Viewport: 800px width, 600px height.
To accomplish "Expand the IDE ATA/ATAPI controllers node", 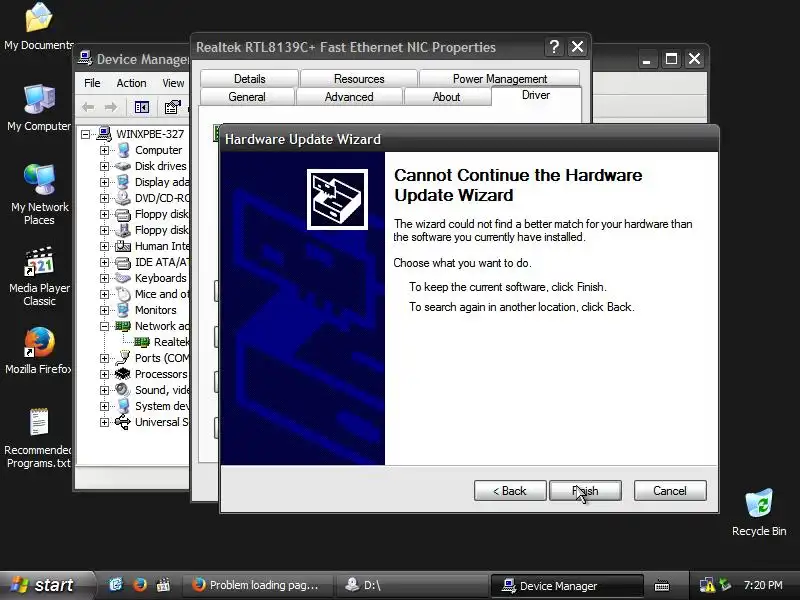I will pyautogui.click(x=104, y=262).
